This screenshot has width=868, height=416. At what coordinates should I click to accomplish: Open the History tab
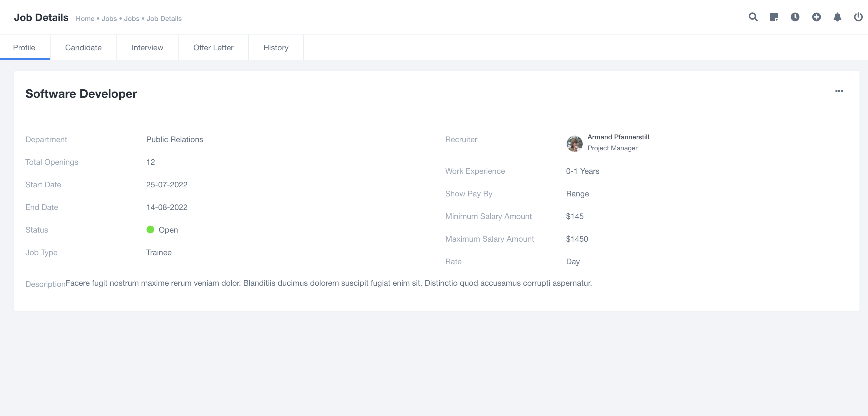[x=276, y=47]
